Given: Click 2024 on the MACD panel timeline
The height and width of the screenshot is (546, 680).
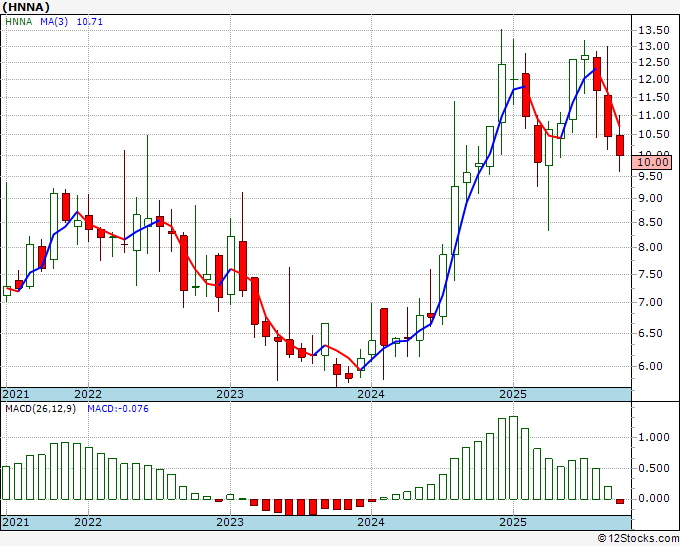Looking at the screenshot, I should 372,522.
